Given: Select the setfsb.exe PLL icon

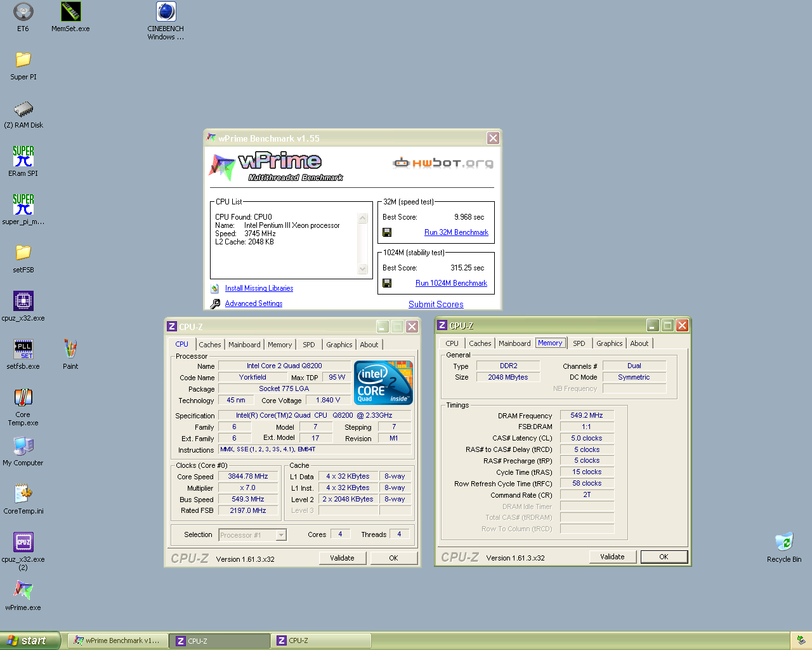Looking at the screenshot, I should [x=23, y=355].
